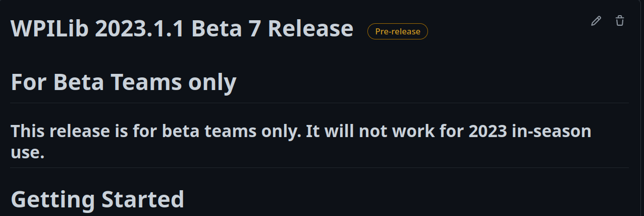This screenshot has height=216, width=644.
Task: Click divider line above Getting Started
Action: point(319,167)
